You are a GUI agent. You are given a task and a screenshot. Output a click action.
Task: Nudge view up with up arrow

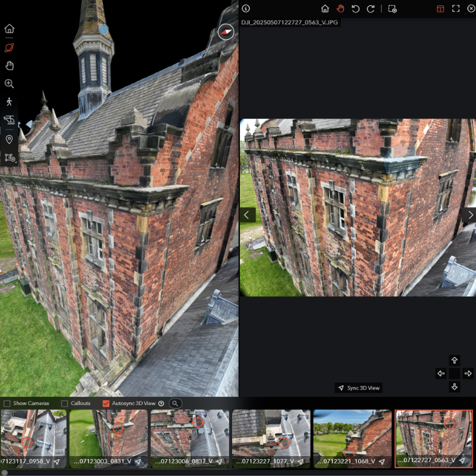(x=454, y=360)
